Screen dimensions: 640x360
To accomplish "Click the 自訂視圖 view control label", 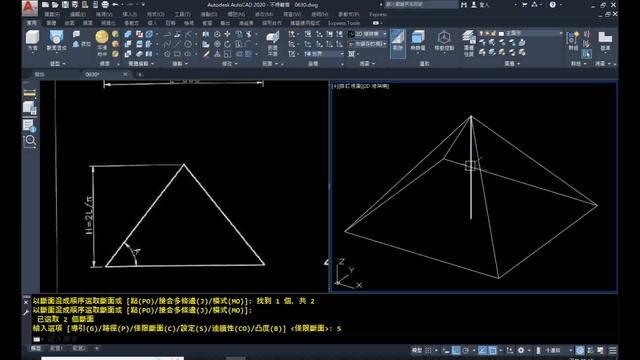I will click(x=349, y=86).
